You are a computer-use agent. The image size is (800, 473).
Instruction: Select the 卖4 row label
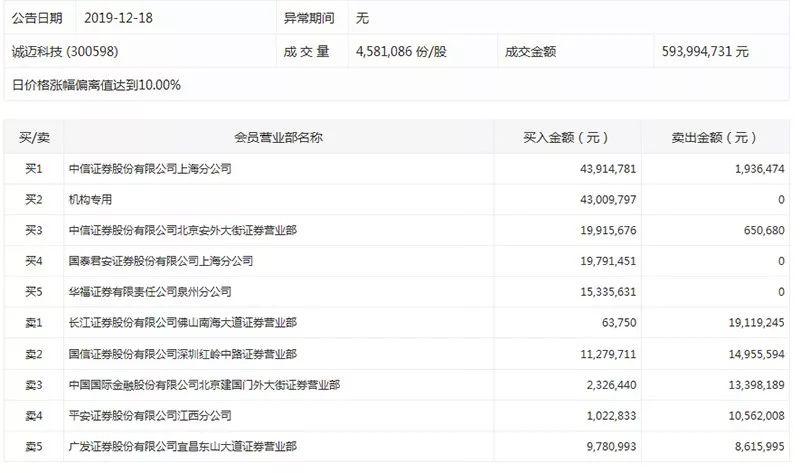coord(34,416)
